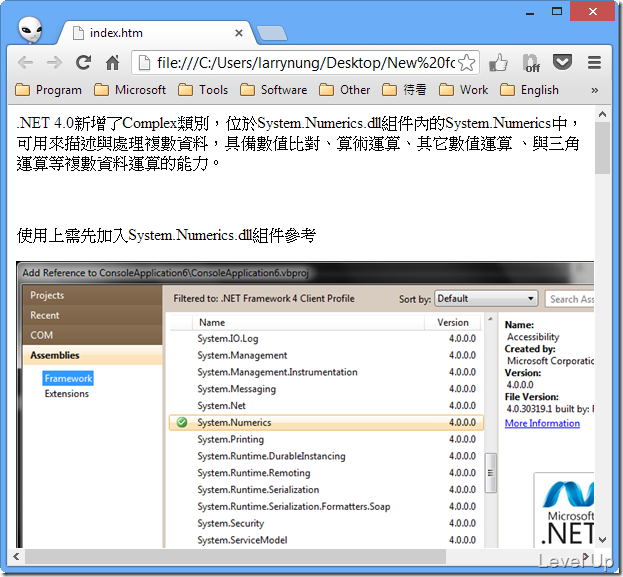Open the Sort by Default dropdown
This screenshot has height=577, width=623.
(486, 298)
